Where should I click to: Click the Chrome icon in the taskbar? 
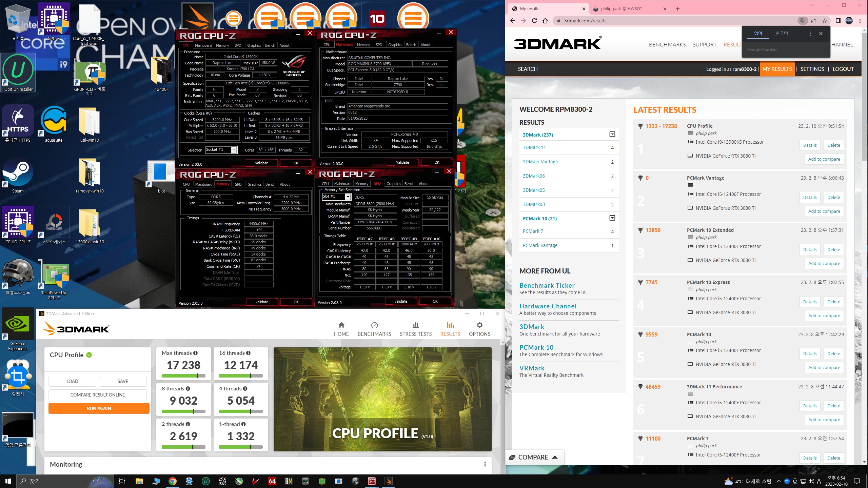[173, 481]
